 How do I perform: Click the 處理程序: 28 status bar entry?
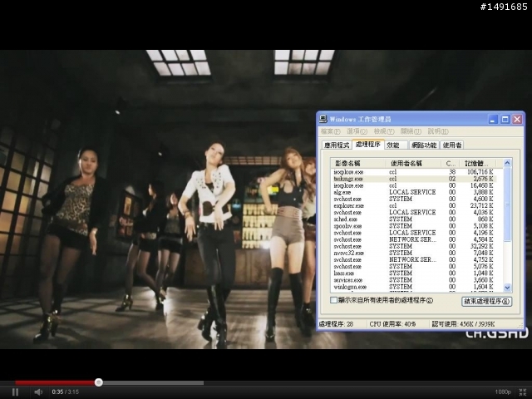point(336,324)
